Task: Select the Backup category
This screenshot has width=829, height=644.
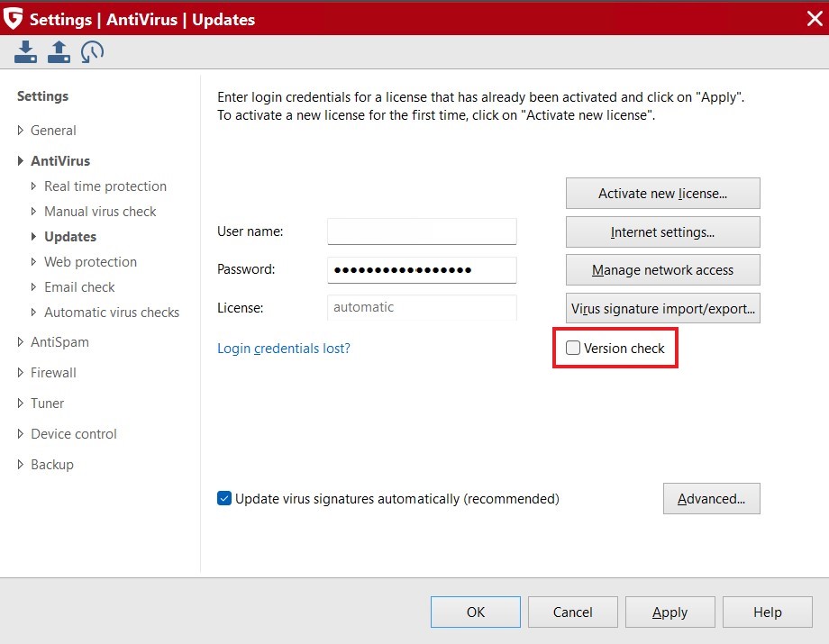Action: click(52, 465)
